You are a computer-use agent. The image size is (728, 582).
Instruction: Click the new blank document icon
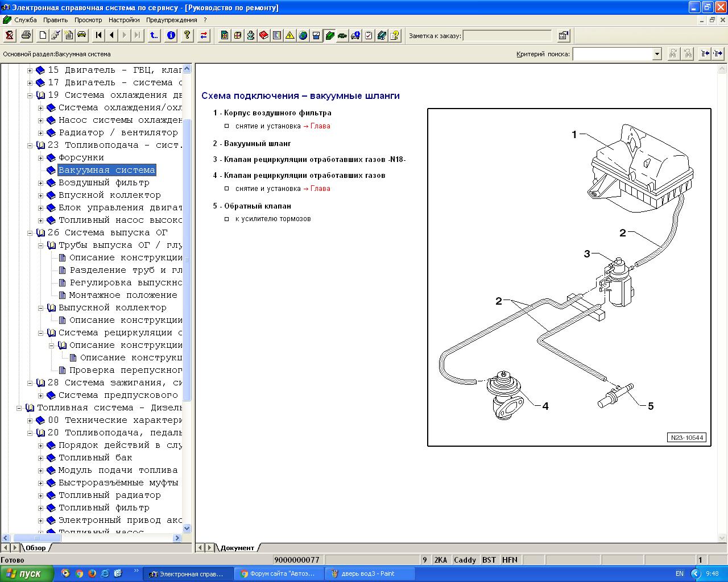tap(43, 35)
